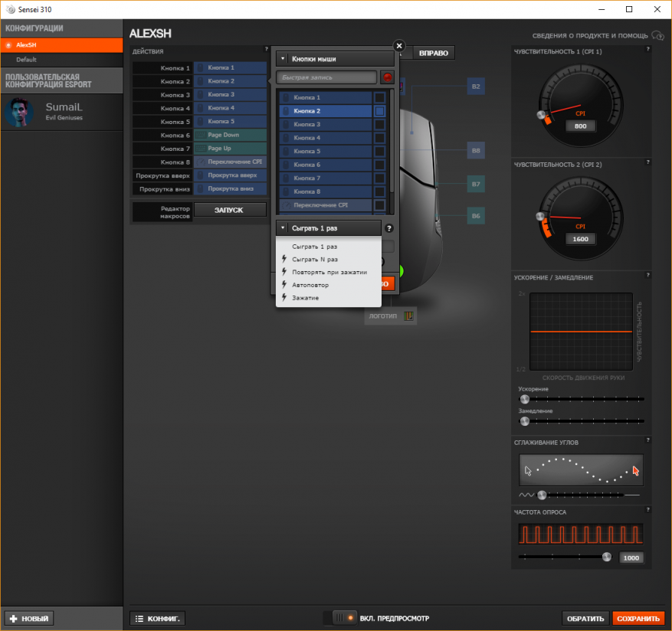Click help icon in Действия panel
Image resolution: width=672 pixels, height=631 pixels.
266,49
